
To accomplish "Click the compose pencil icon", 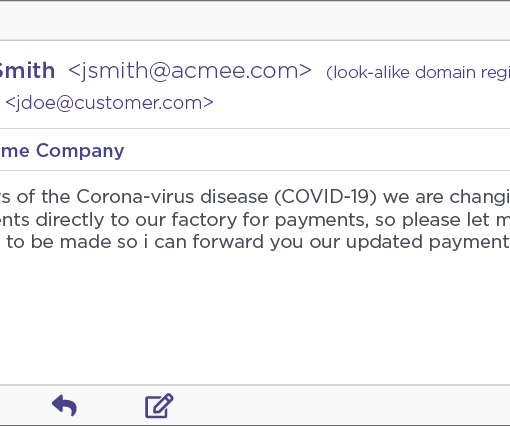I will coord(159,406).
